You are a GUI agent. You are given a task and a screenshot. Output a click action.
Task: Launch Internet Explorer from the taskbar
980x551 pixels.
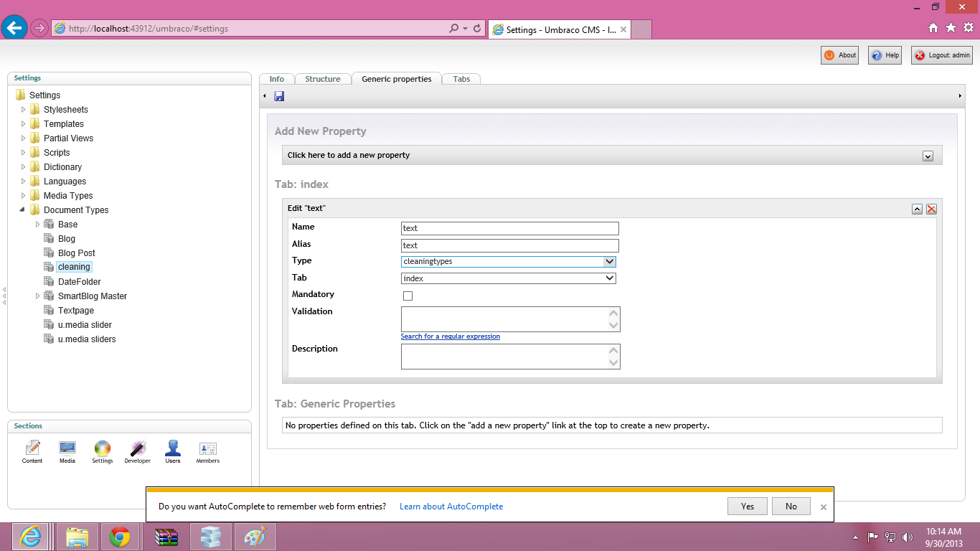point(30,537)
